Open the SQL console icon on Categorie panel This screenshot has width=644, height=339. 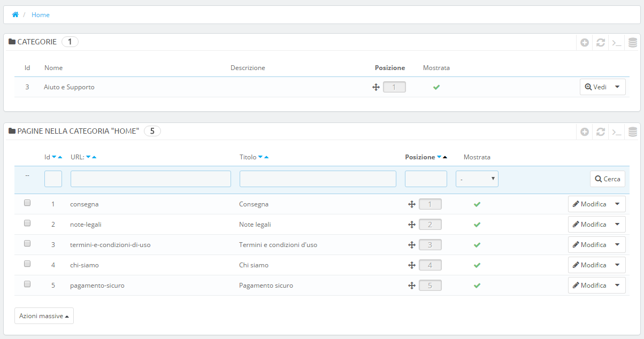click(x=617, y=42)
